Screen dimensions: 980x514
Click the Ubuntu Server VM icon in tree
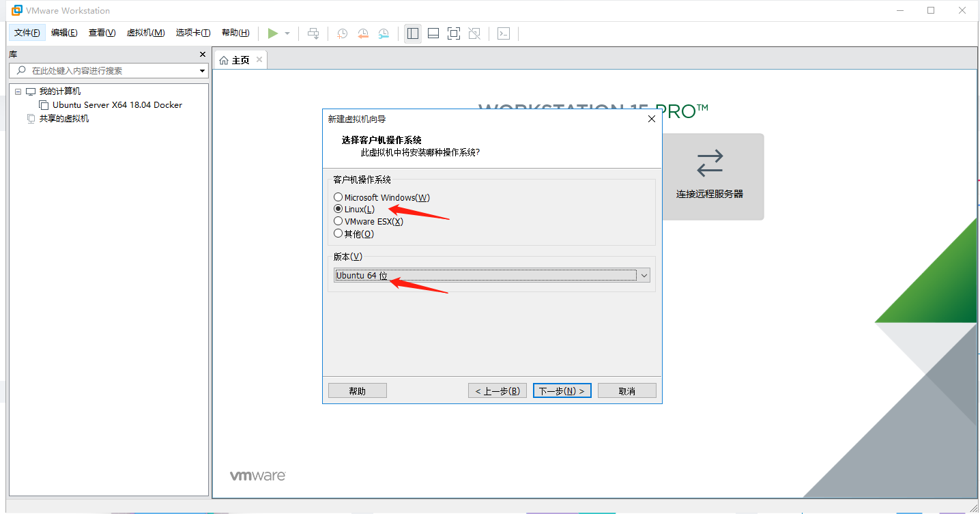(44, 105)
